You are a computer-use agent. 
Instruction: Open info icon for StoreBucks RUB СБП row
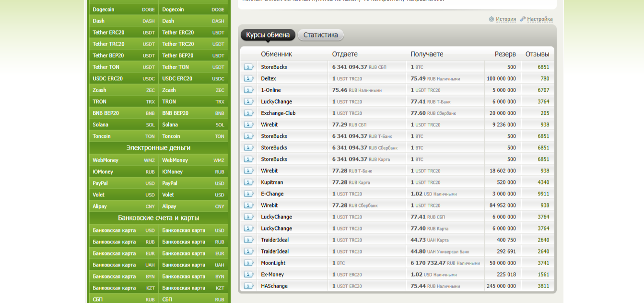point(248,67)
